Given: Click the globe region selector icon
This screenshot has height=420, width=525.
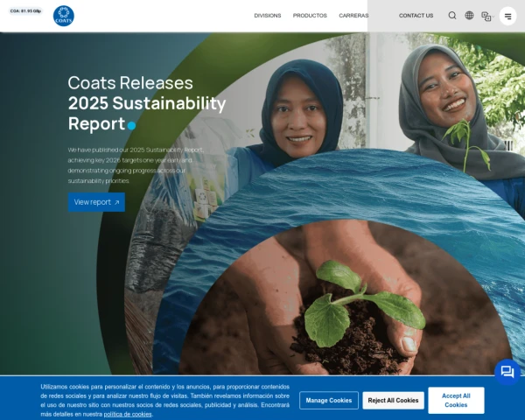Looking at the screenshot, I should tap(469, 16).
